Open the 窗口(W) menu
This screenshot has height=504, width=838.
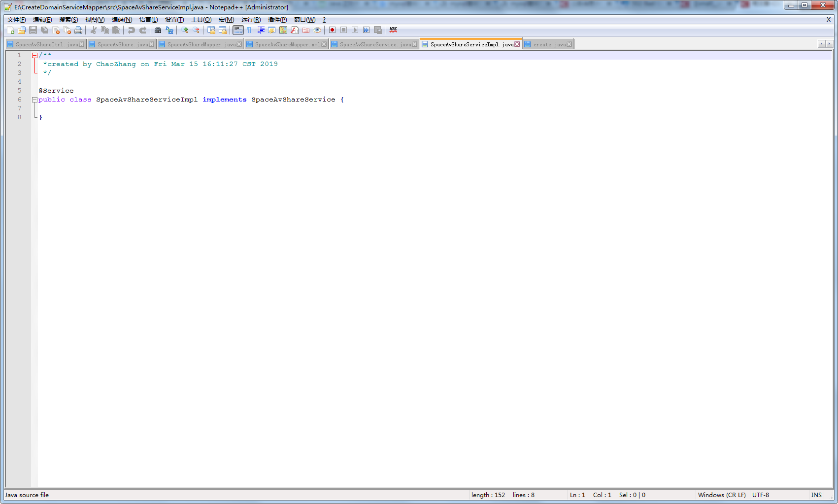(304, 20)
